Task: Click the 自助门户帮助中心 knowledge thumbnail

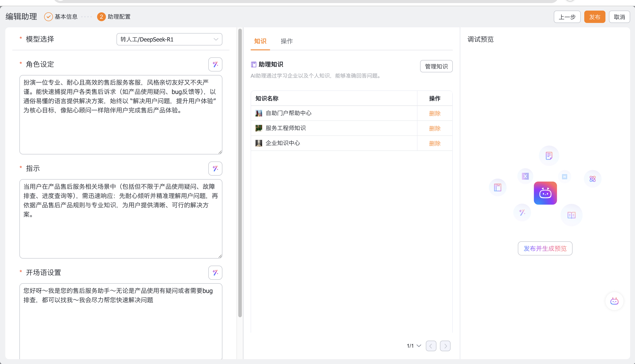Action: coord(259,113)
